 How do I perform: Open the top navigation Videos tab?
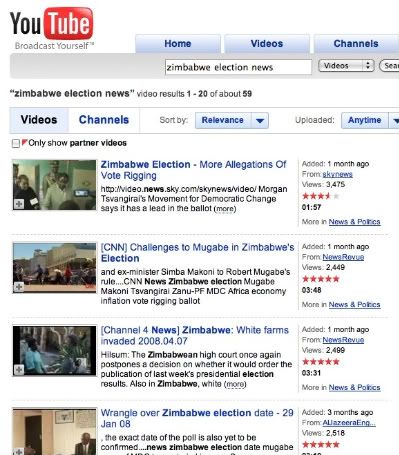pyautogui.click(x=267, y=44)
